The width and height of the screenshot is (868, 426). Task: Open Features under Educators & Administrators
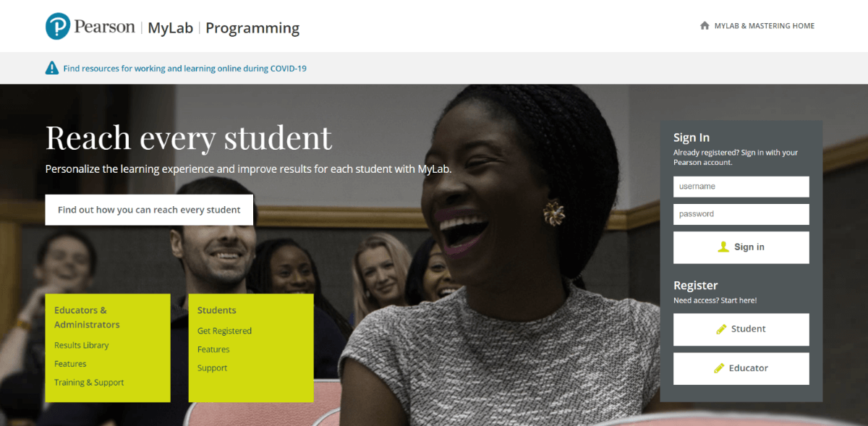(x=70, y=364)
